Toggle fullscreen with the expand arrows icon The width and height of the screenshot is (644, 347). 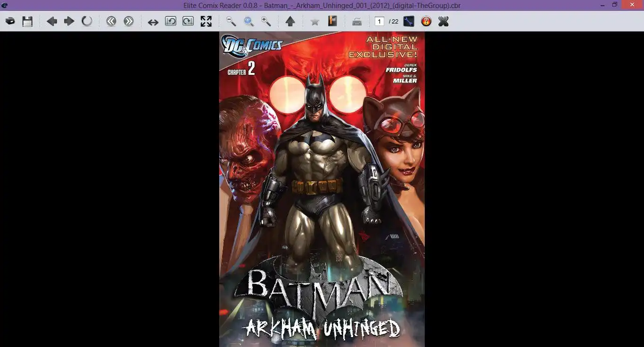tap(206, 21)
